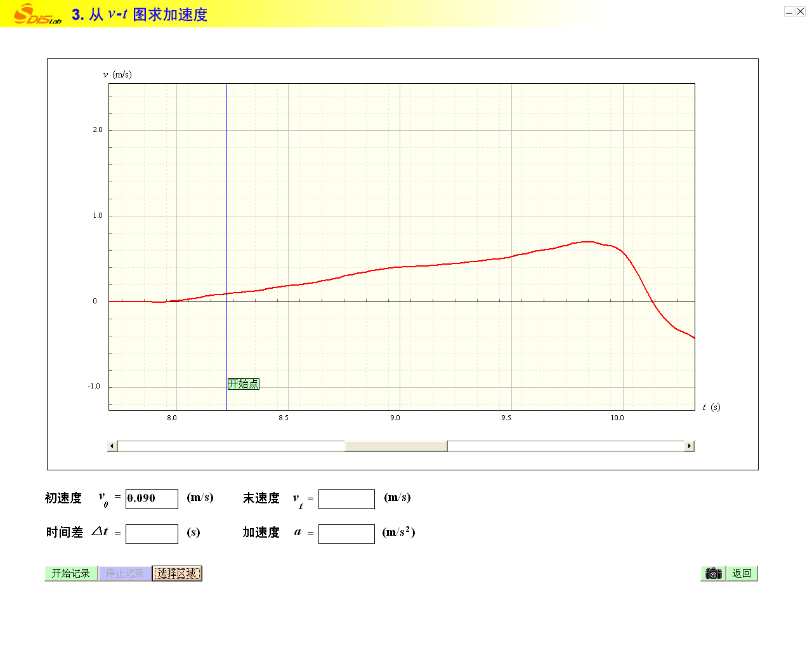Image resolution: width=812 pixels, height=650 pixels.
Task: Click the 时间差 Δt input field
Action: pos(152,534)
